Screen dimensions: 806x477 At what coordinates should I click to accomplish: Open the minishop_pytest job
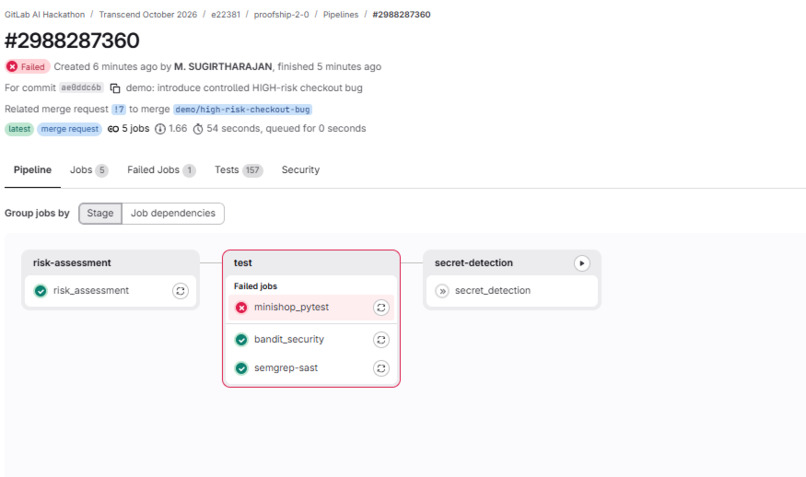(x=291, y=307)
